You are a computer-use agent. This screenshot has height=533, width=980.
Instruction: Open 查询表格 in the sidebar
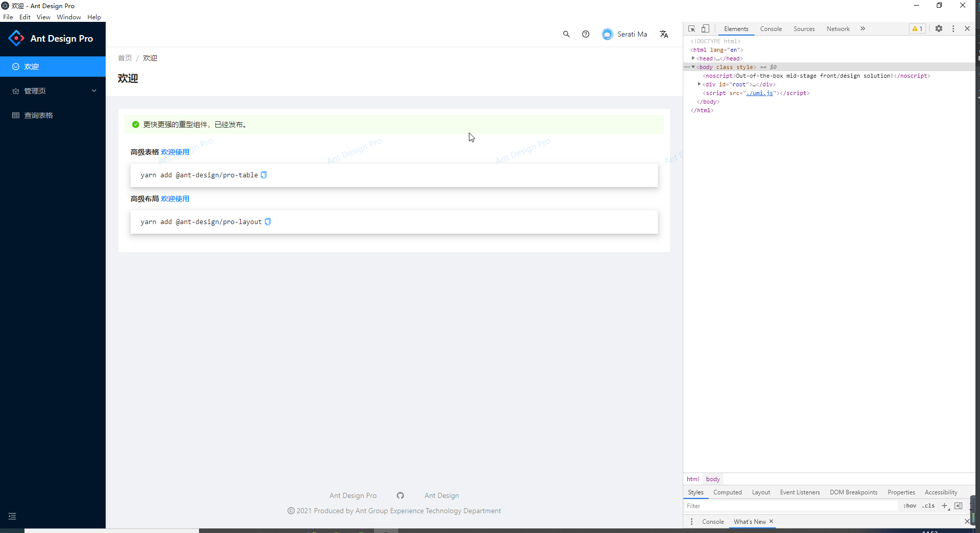pos(53,115)
